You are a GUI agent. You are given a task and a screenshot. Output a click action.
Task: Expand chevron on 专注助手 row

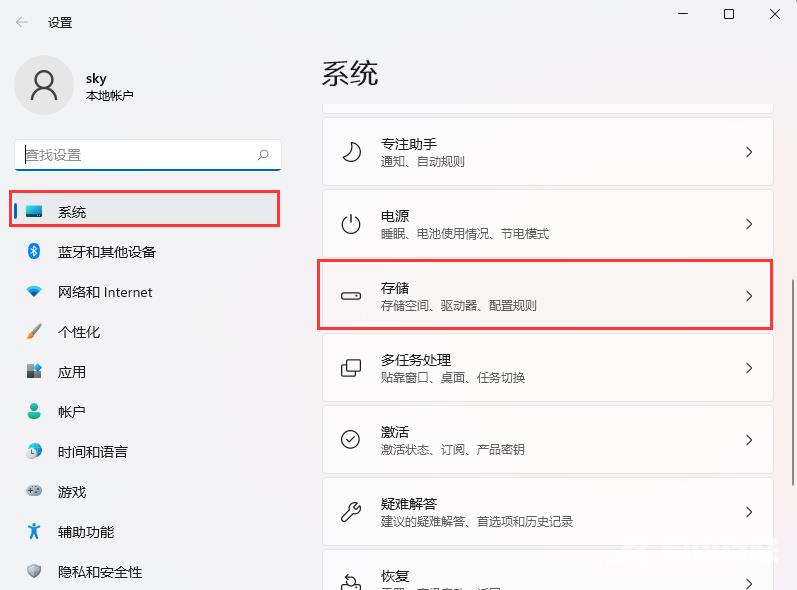pyautogui.click(x=749, y=152)
